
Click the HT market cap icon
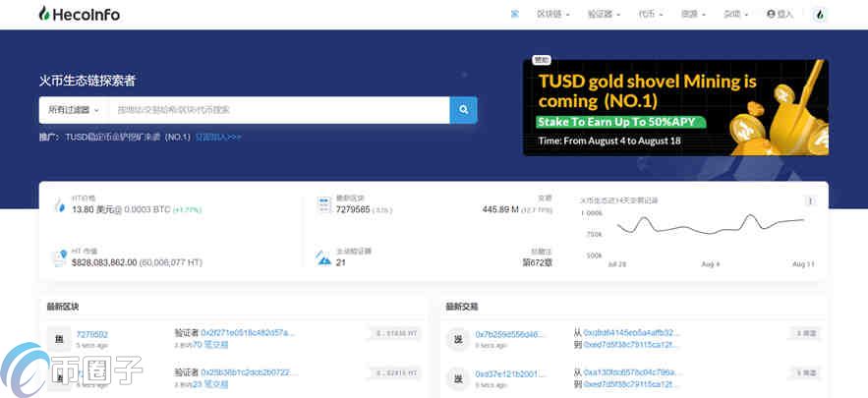[x=60, y=257]
